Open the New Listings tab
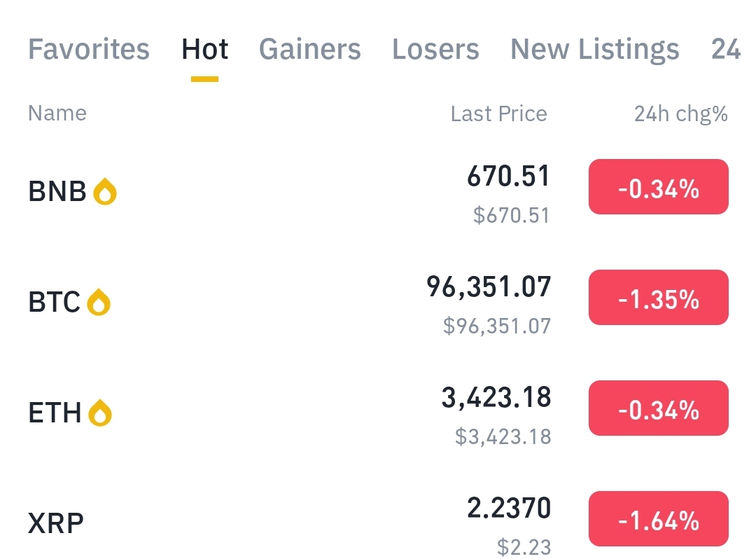This screenshot has height=559, width=756. (594, 50)
